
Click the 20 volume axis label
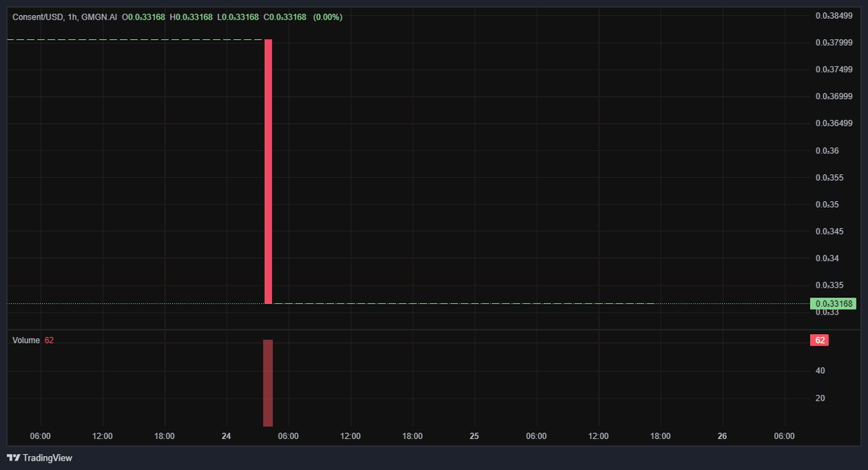click(x=820, y=398)
